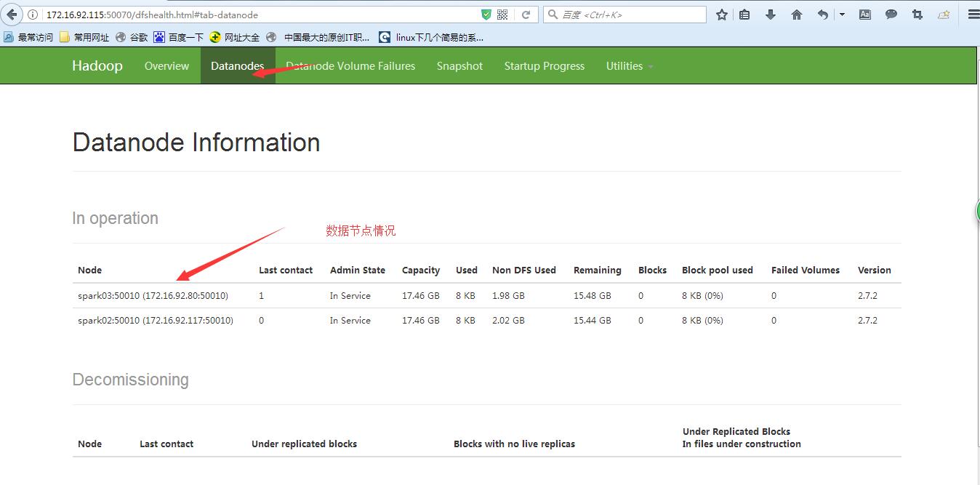Click the search magnifier icon in Baidu box

pyautogui.click(x=553, y=15)
